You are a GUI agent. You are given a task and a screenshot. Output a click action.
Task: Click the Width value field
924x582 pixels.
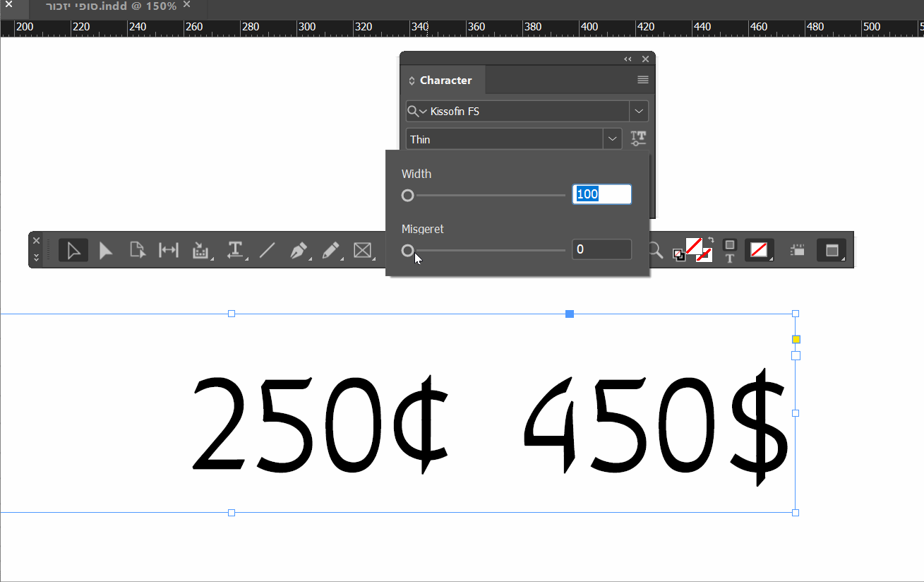tap(601, 194)
